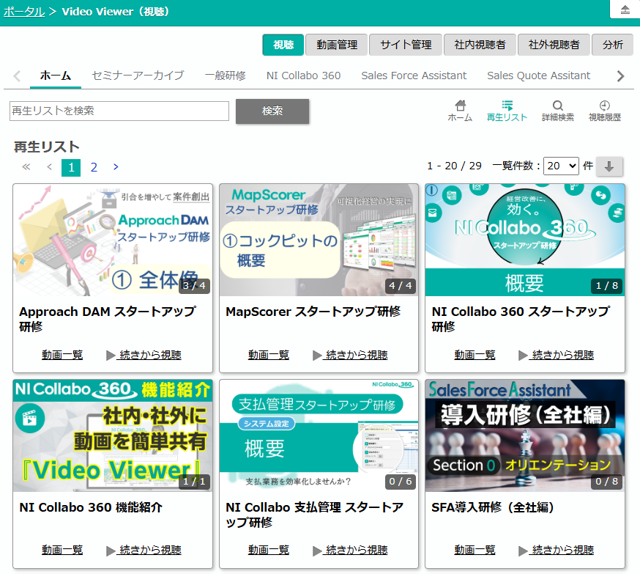Image resolution: width=640 pixels, height=574 pixels.
Task: Click the 検索 button
Action: pos(272,111)
